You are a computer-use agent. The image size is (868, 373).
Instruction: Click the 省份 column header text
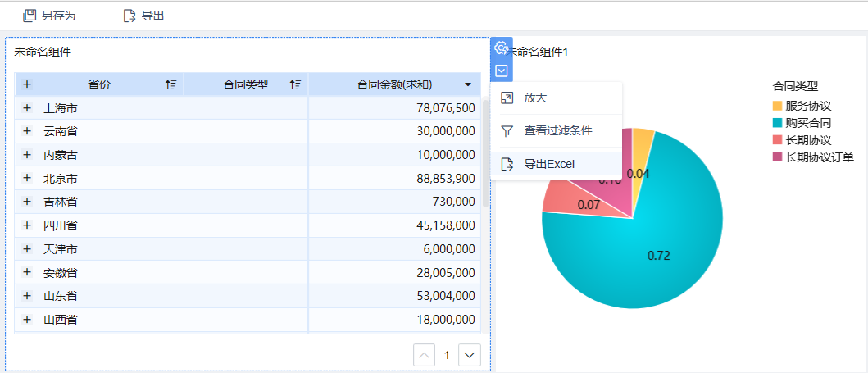[x=99, y=84]
